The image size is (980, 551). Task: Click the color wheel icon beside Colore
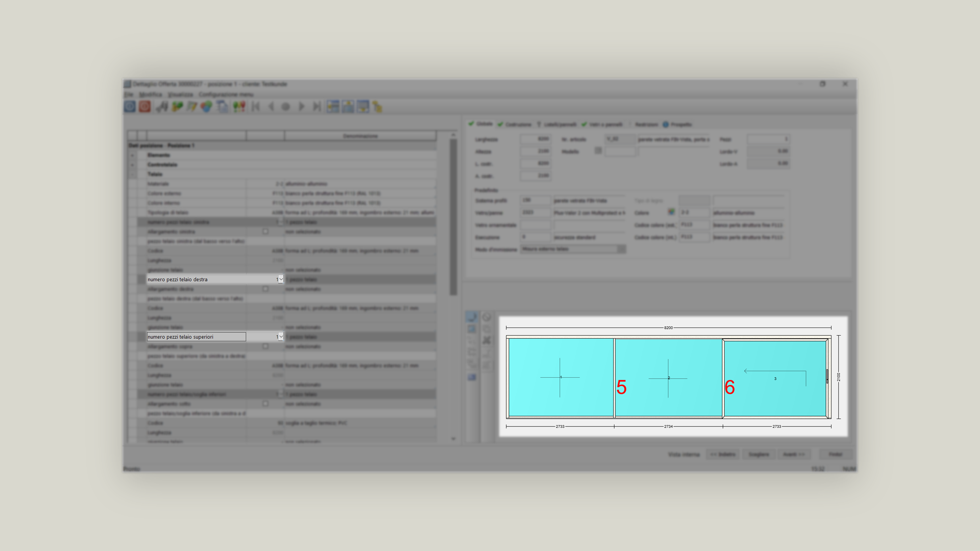point(671,212)
